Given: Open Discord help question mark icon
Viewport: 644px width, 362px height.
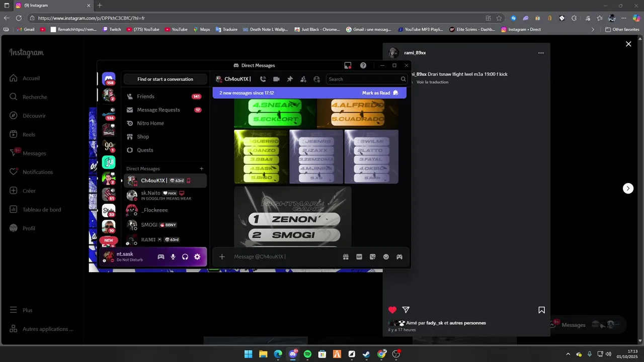Looking at the screenshot, I should [x=363, y=65].
